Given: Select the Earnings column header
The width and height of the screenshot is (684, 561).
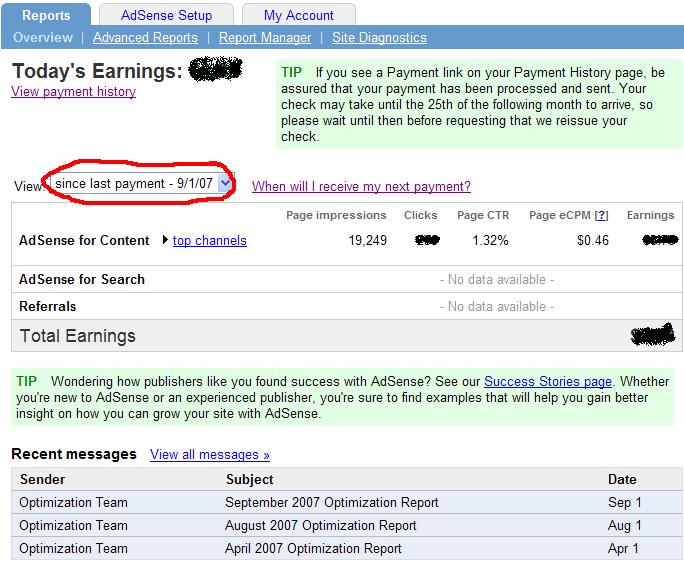Looking at the screenshot, I should coord(650,215).
